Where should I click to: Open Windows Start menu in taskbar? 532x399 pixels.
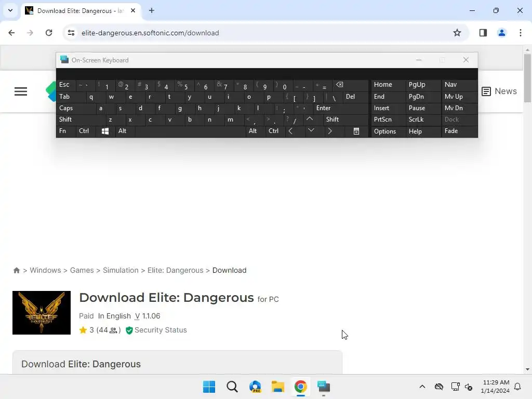click(x=209, y=387)
